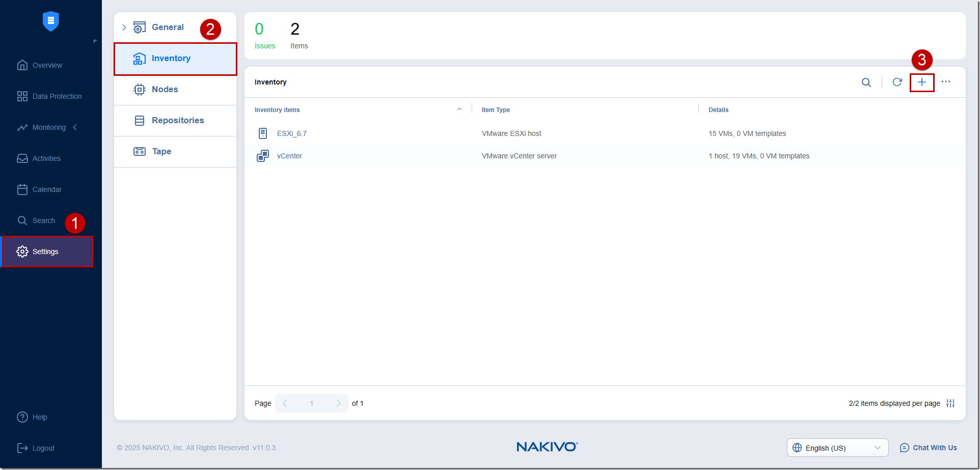Open the Help menu
980x470 pixels.
tap(40, 417)
